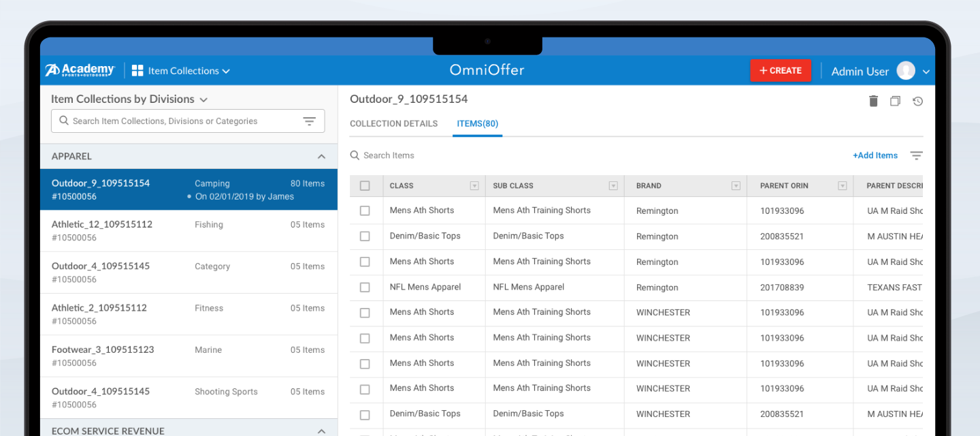The image size is (980, 436).
Task: Click filter icon in collections search box
Action: pos(309,121)
